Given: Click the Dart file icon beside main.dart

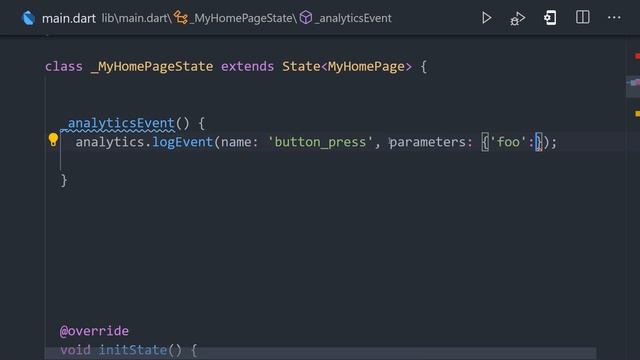Looking at the screenshot, I should point(28,18).
